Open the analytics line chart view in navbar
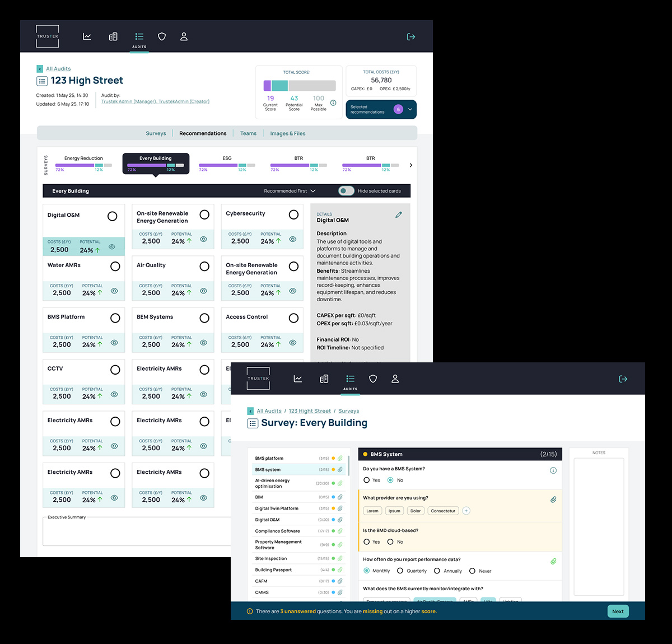Screen dimensions: 672x644 [x=87, y=36]
